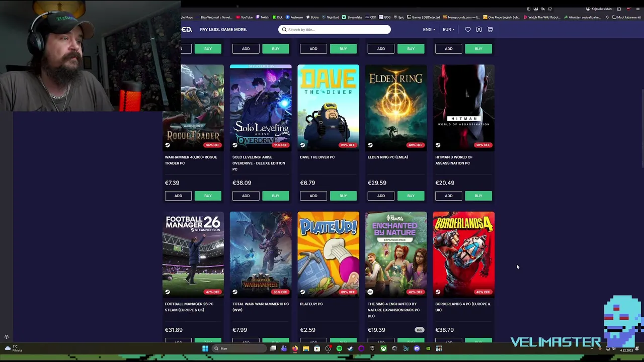Click the search by title field
The image size is (644, 362).
point(335,30)
